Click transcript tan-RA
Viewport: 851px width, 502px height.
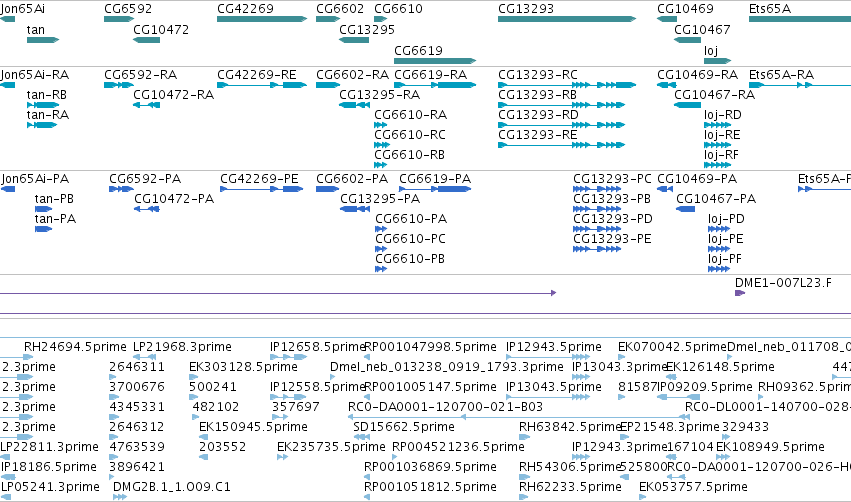pos(48,115)
